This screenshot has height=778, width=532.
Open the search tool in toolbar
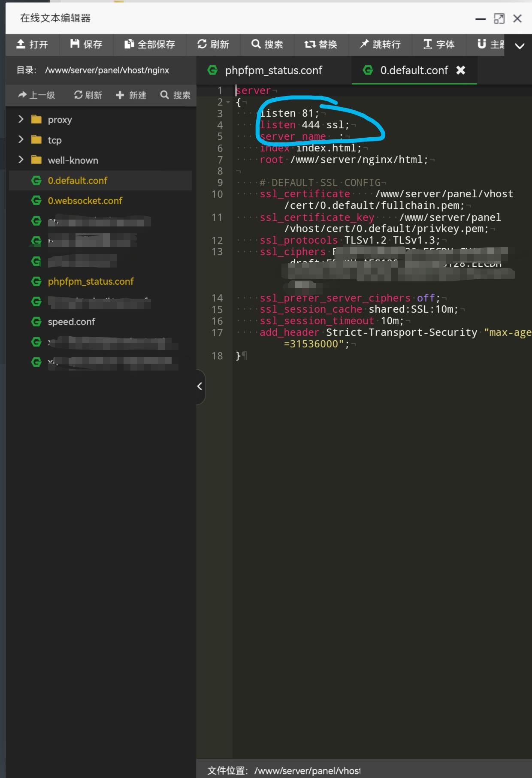(x=267, y=44)
